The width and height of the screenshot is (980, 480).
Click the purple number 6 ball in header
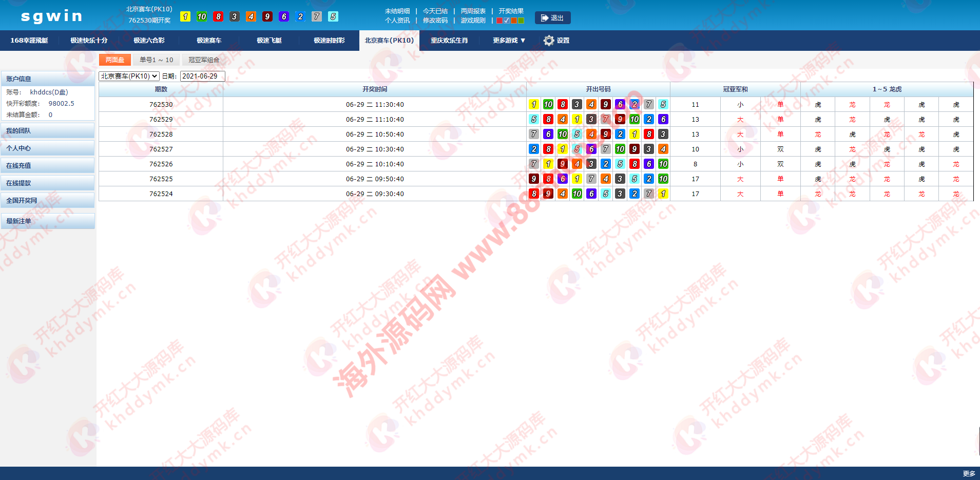pos(284,16)
